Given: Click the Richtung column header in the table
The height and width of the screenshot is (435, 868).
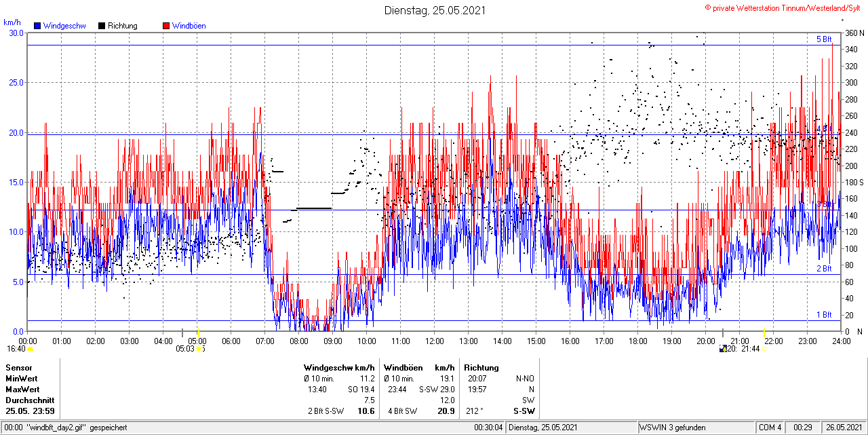Looking at the screenshot, I should pyautogui.click(x=481, y=367).
